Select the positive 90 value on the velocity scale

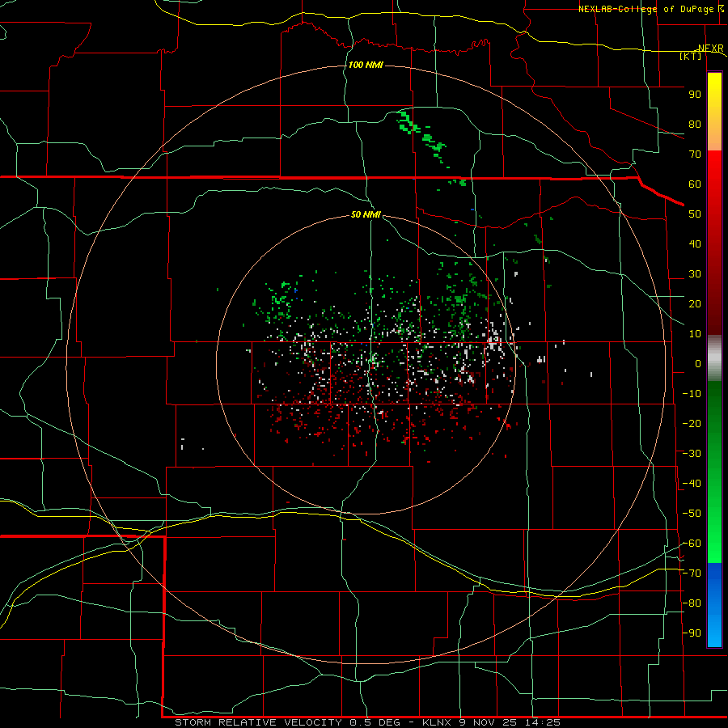click(x=695, y=95)
